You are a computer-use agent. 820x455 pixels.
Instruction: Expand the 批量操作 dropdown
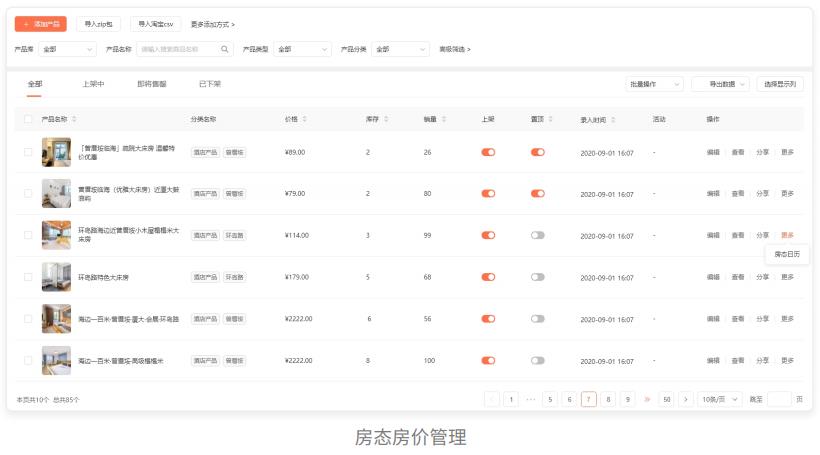(655, 85)
